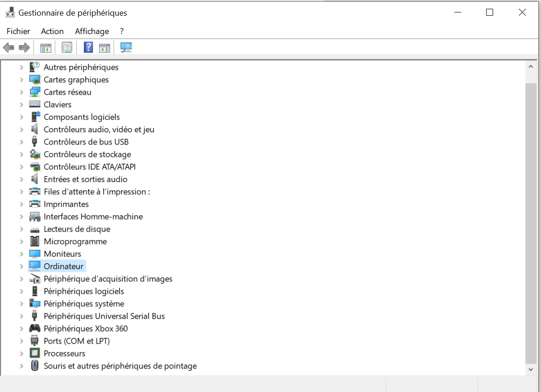Select Périphériques système label
This screenshot has width=541, height=392.
84,304
